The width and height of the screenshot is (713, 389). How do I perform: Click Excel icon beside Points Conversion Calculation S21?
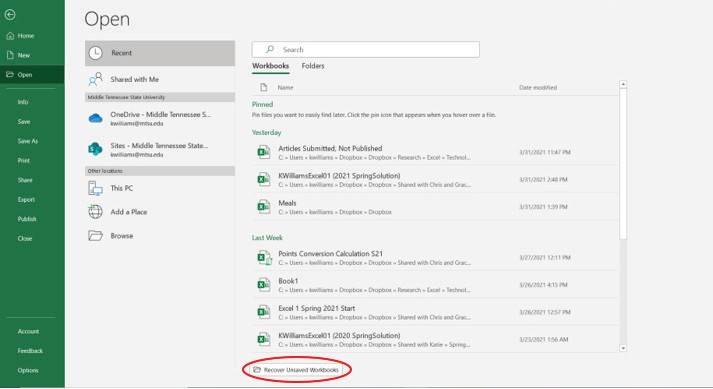click(264, 258)
